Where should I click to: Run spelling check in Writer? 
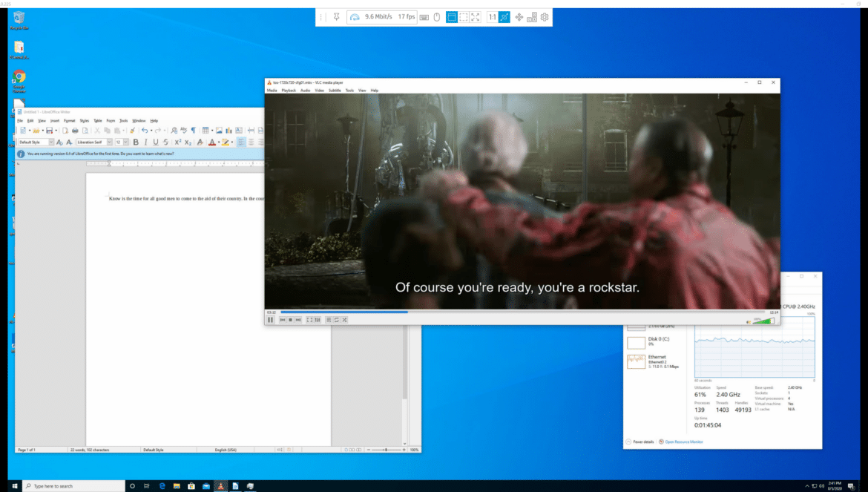click(x=184, y=131)
